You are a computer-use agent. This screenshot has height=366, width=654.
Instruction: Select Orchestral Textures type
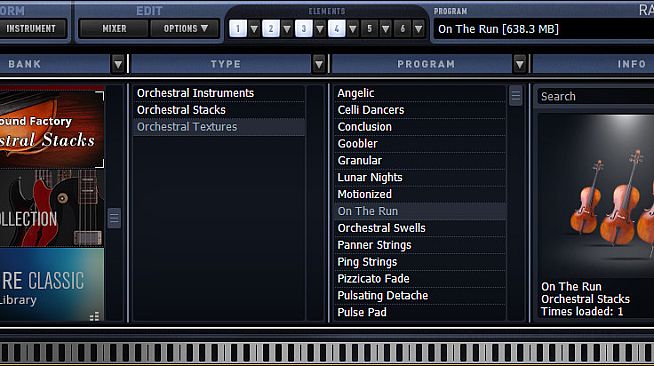pyautogui.click(x=219, y=127)
